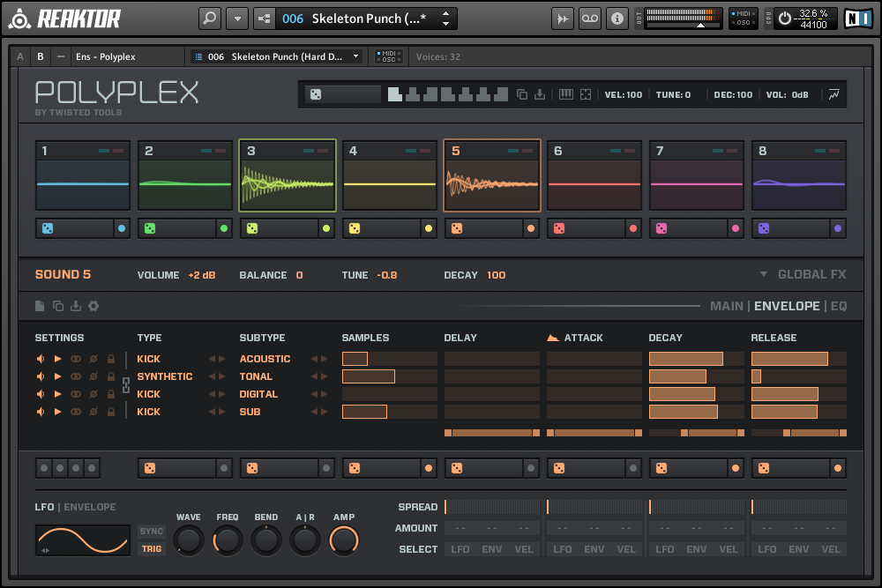The height and width of the screenshot is (588, 882).
Task: Audition the Synthetic Tonal layer play arrow
Action: 57,376
